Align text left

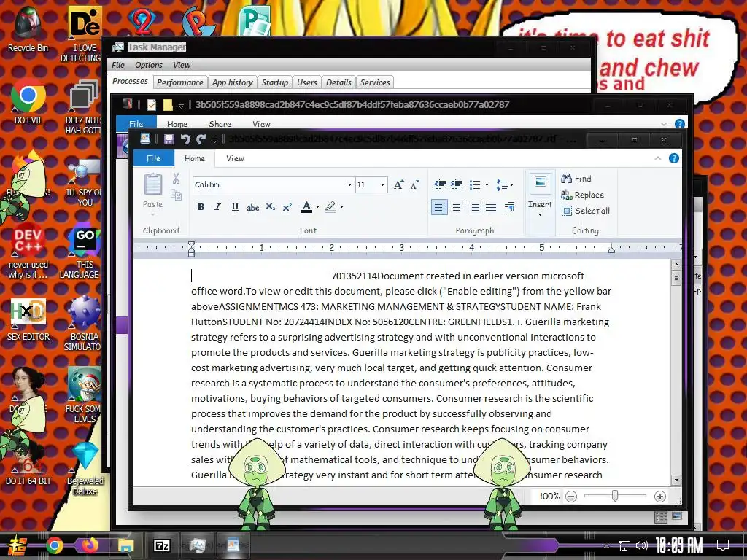[x=439, y=207]
